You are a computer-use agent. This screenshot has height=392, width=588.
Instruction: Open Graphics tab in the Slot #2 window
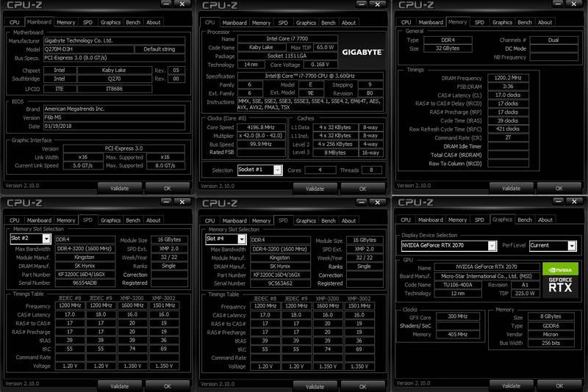110,220
